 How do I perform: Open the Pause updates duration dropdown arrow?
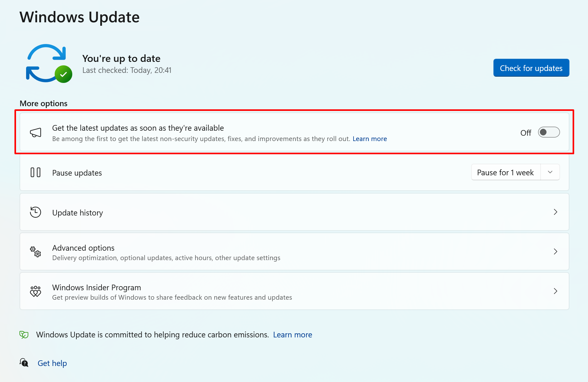click(x=550, y=172)
